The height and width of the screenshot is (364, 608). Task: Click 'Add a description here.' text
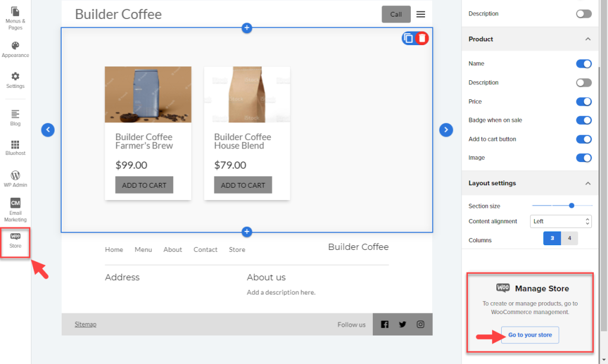[281, 292]
